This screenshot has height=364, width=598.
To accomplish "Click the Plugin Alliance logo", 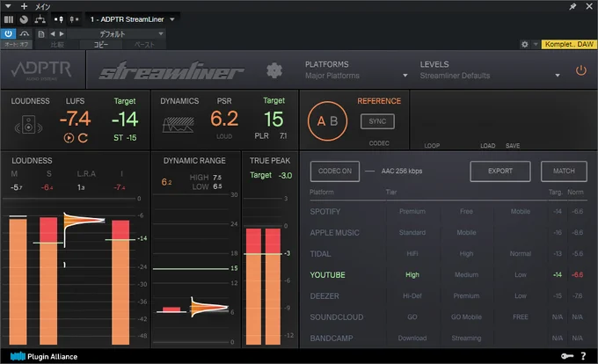I will [44, 356].
